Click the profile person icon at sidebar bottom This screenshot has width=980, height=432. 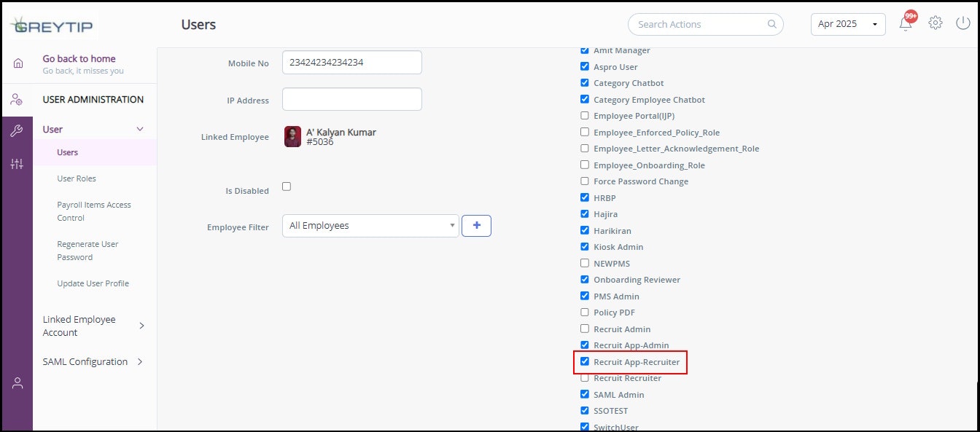17,383
